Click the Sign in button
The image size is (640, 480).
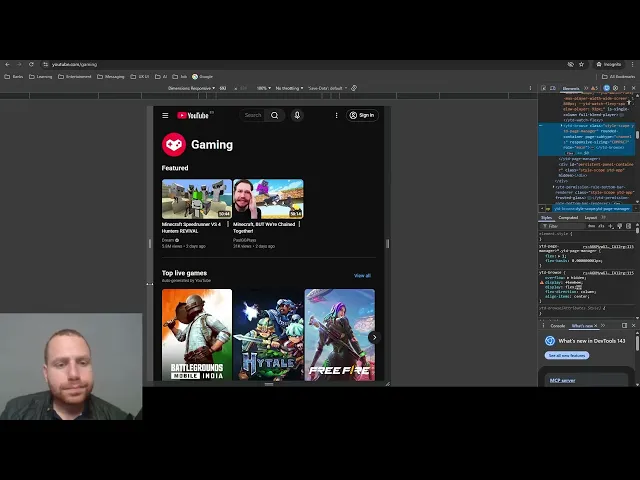pos(362,116)
